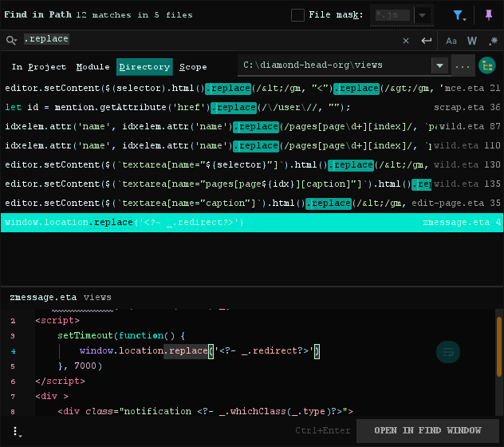Pin the Find in Path window
Screen dimensions: 504x447
pyautogui.click(x=489, y=15)
